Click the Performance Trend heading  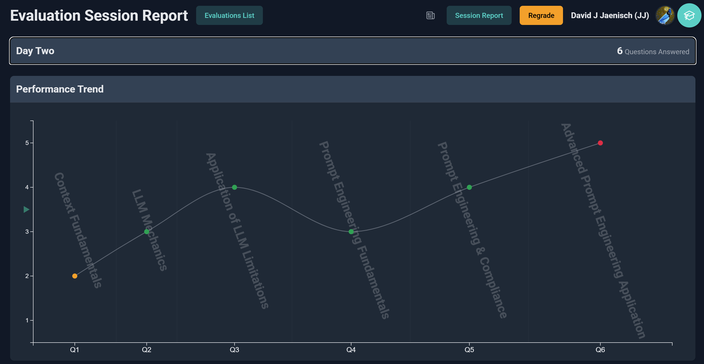click(x=60, y=89)
